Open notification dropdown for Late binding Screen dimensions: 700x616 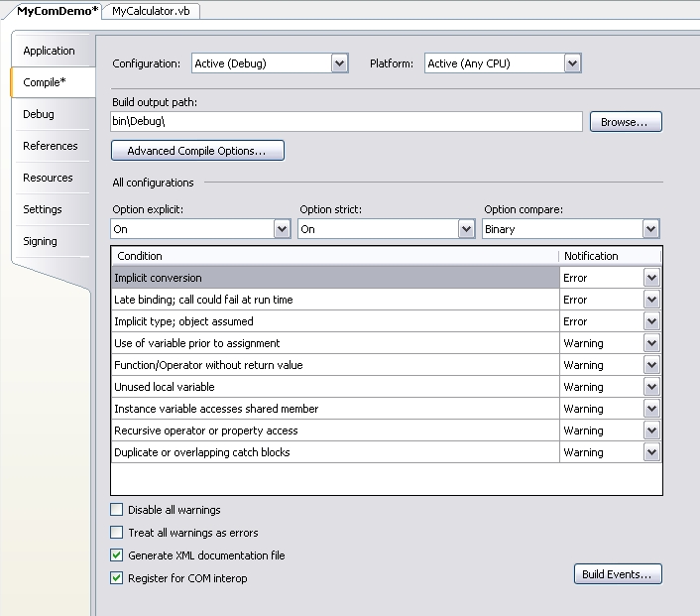651,300
